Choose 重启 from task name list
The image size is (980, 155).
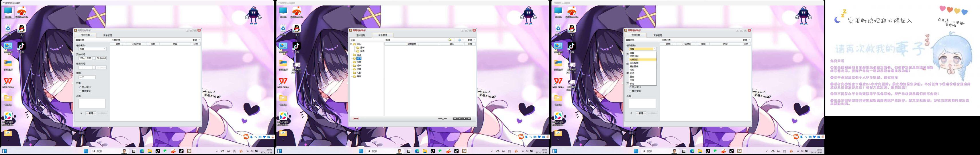[642, 77]
